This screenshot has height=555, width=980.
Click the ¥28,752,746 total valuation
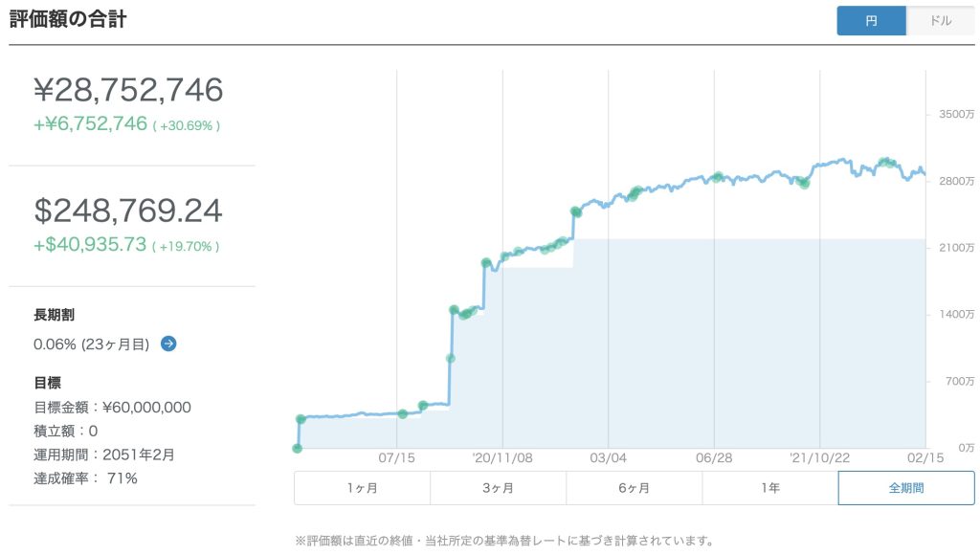pos(128,90)
